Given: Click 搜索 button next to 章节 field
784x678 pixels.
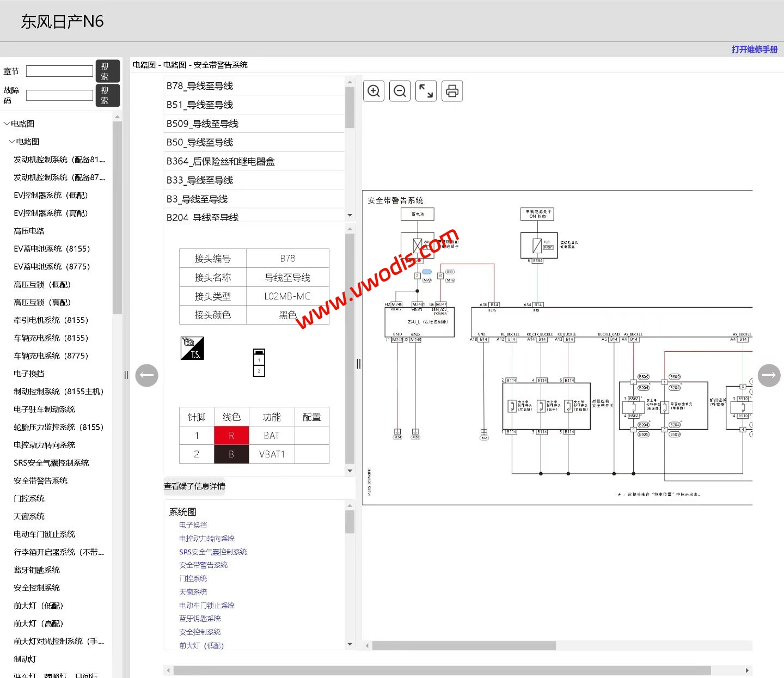Looking at the screenshot, I should click(x=107, y=71).
